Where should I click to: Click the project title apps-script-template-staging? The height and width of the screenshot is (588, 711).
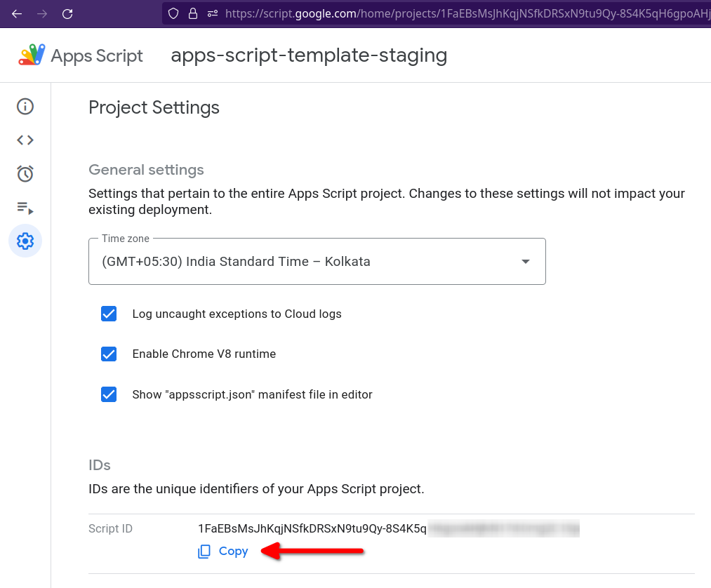309,55
